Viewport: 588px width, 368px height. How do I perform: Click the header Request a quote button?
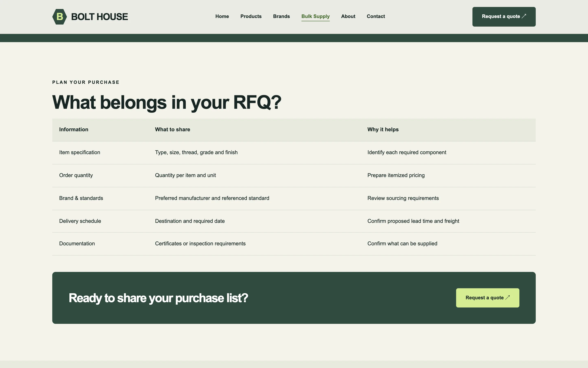(x=504, y=17)
